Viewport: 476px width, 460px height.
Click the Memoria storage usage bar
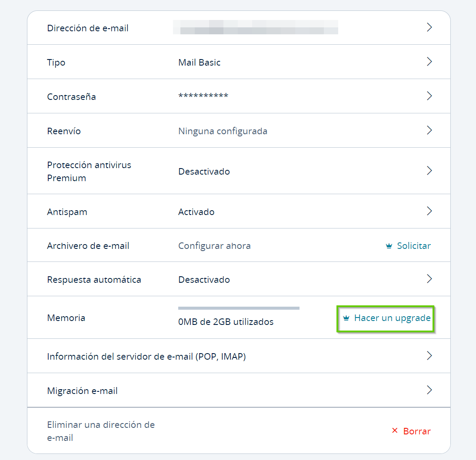click(x=239, y=308)
